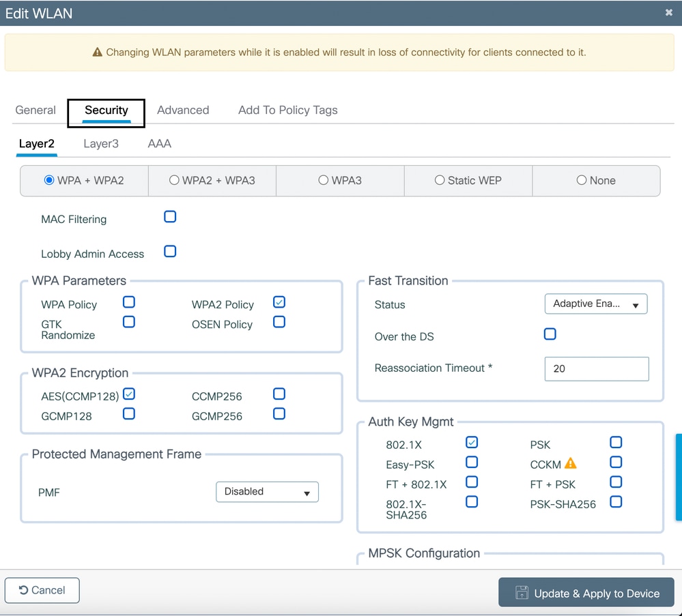This screenshot has height=616, width=682.
Task: Click the Reassociation Timeout field
Action: (595, 368)
